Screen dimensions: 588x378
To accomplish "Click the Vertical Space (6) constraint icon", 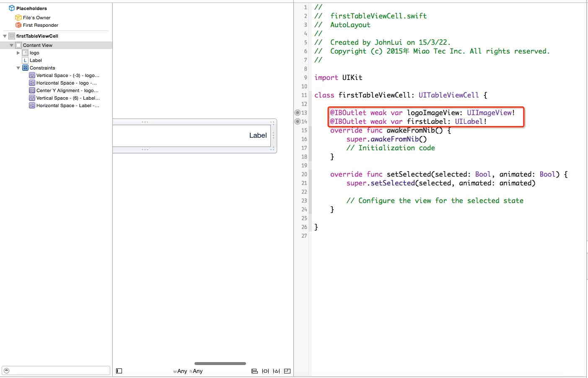I will 32,98.
